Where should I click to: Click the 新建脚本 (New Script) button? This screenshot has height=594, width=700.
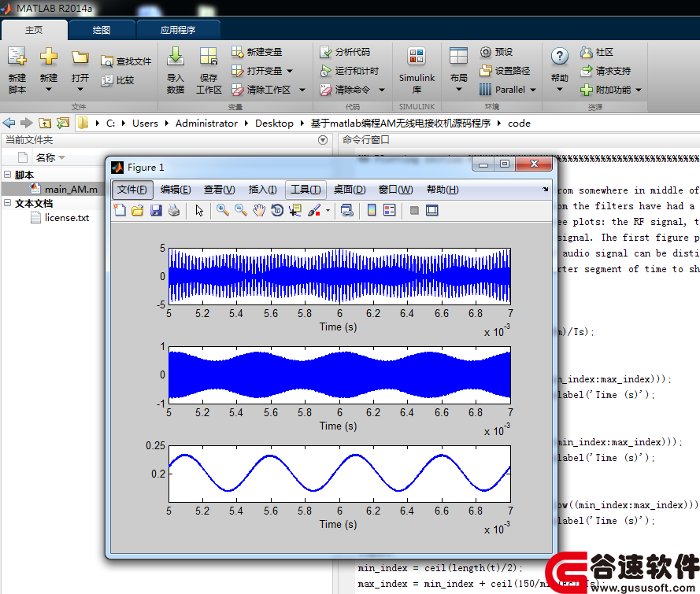[x=17, y=71]
